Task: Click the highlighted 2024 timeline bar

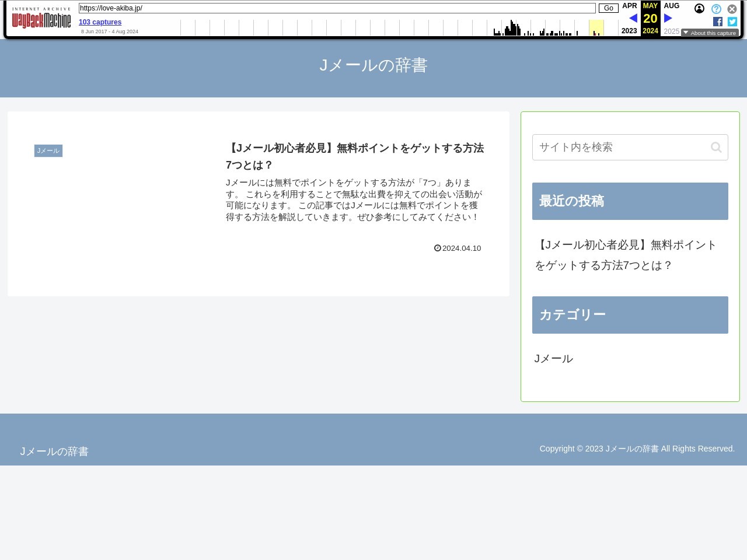Action: tap(596, 27)
